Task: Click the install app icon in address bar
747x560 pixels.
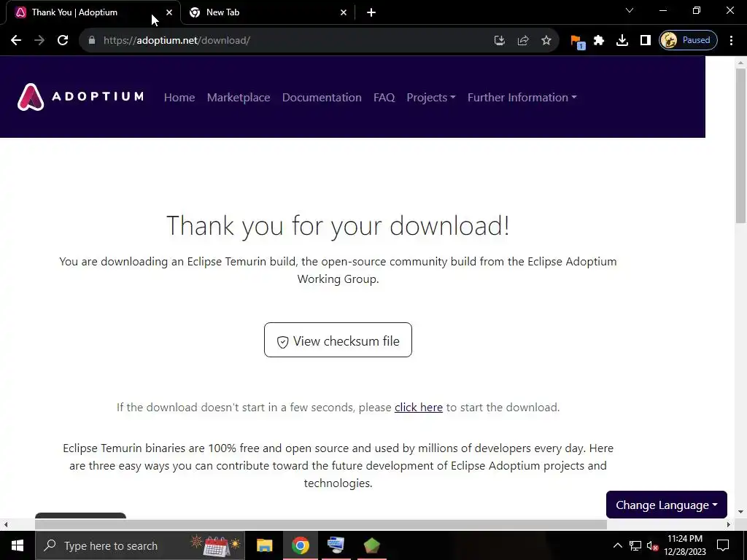Action: (499, 41)
